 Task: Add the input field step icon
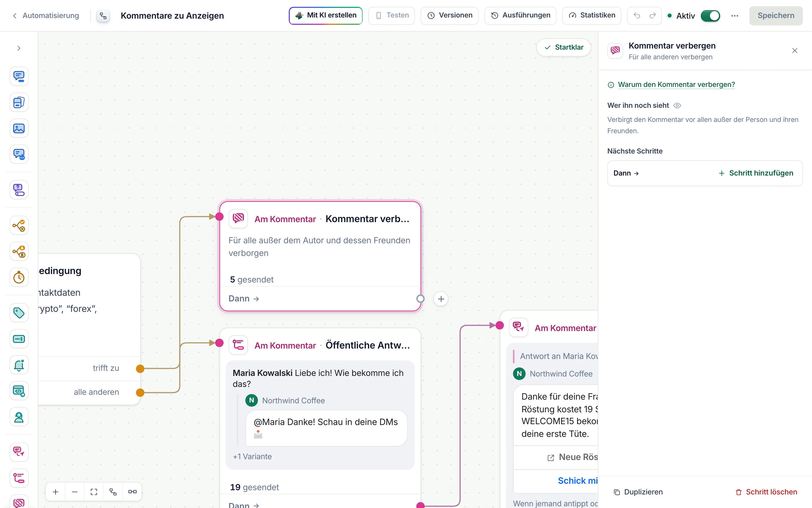pyautogui.click(x=19, y=339)
